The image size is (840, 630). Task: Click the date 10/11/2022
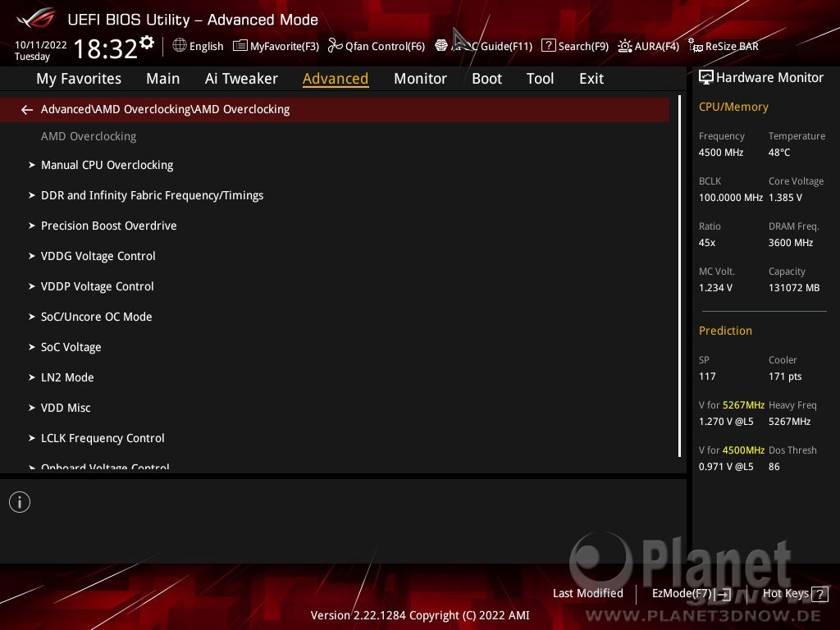41,45
